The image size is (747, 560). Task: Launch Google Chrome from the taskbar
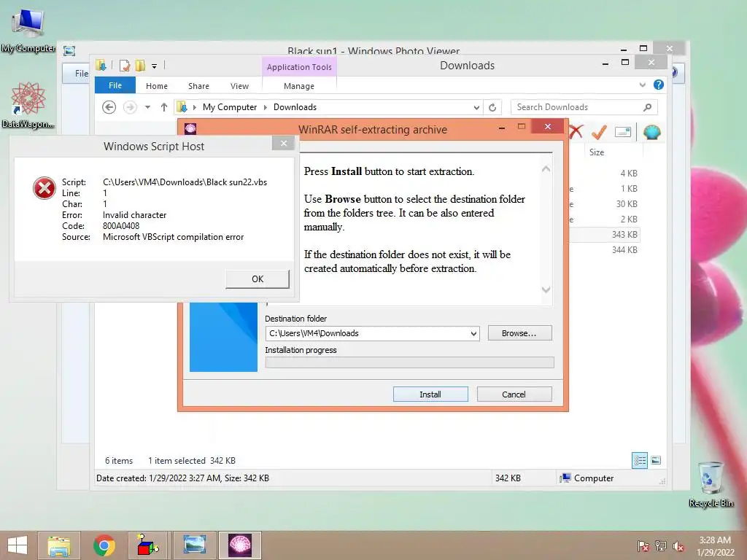pyautogui.click(x=104, y=545)
